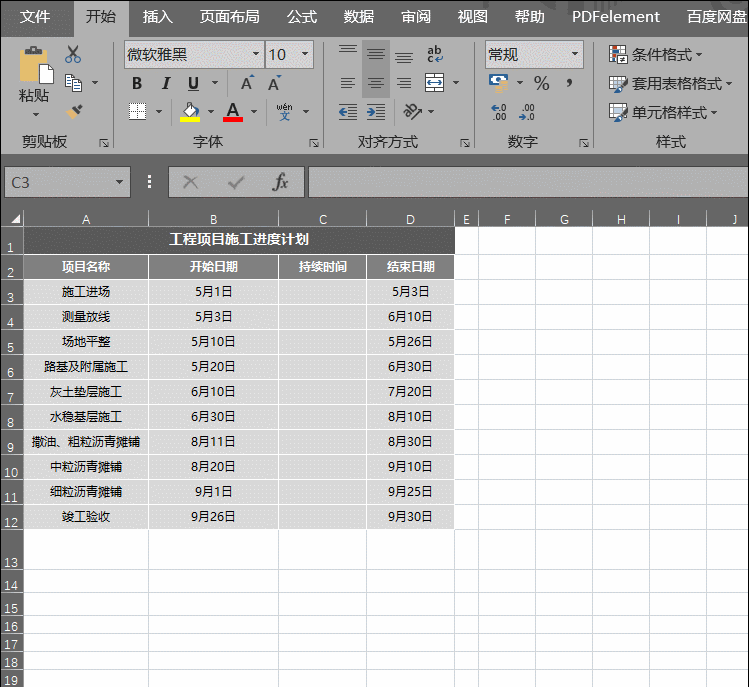Open 单元格样式 cell styles menu

coord(663,113)
